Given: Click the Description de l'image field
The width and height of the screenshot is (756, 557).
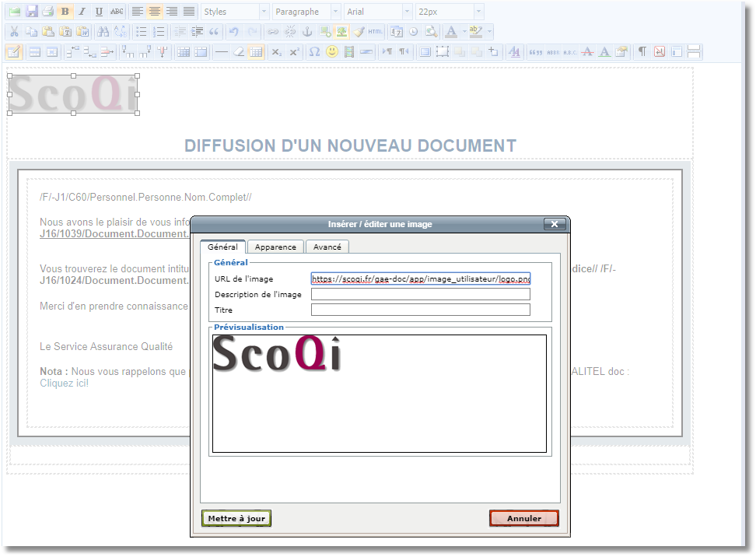Looking at the screenshot, I should pyautogui.click(x=420, y=294).
